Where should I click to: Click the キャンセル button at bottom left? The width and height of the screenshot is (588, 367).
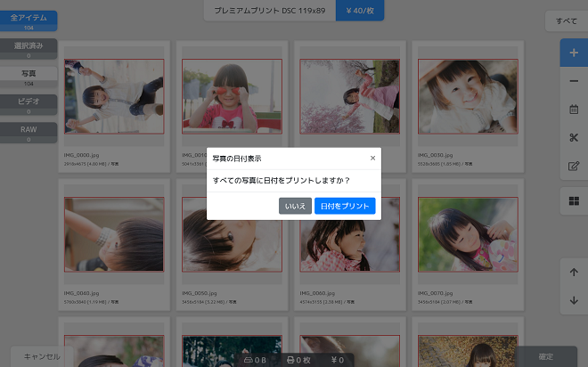click(42, 356)
